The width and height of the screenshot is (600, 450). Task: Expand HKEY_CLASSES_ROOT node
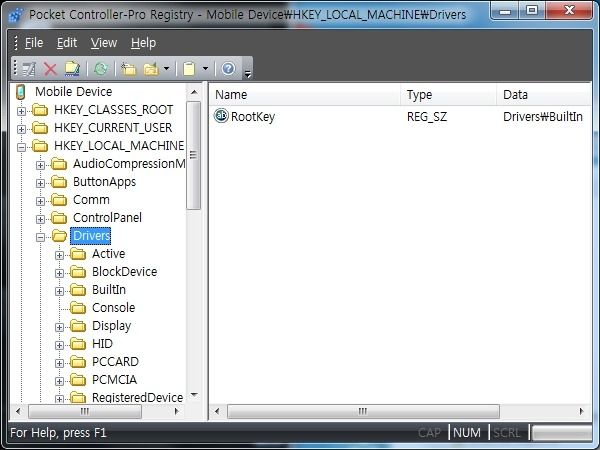coord(21,111)
